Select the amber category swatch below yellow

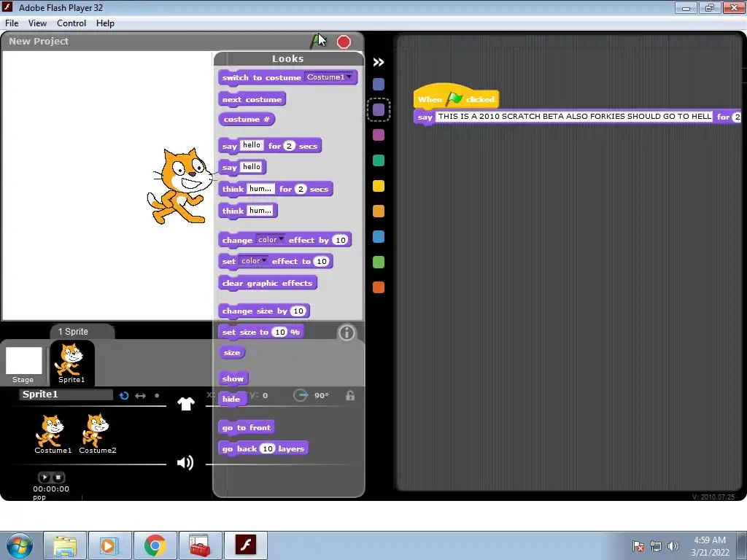(379, 211)
